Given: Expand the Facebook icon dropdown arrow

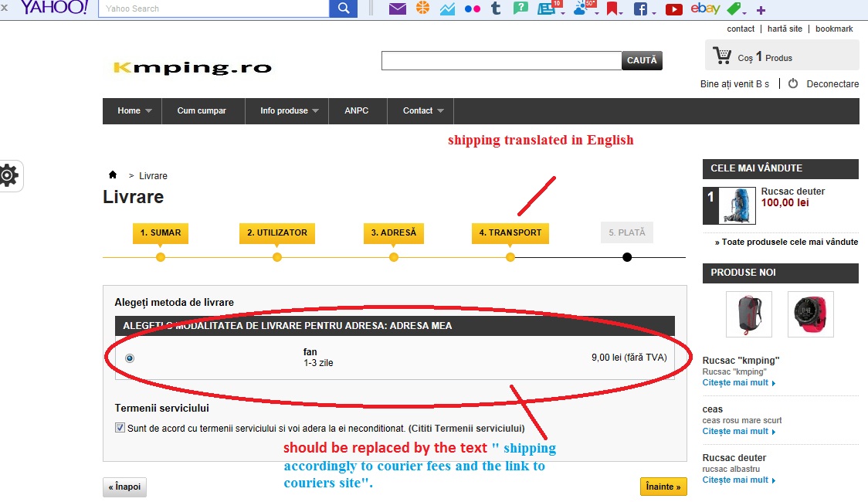Looking at the screenshot, I should 654,12.
